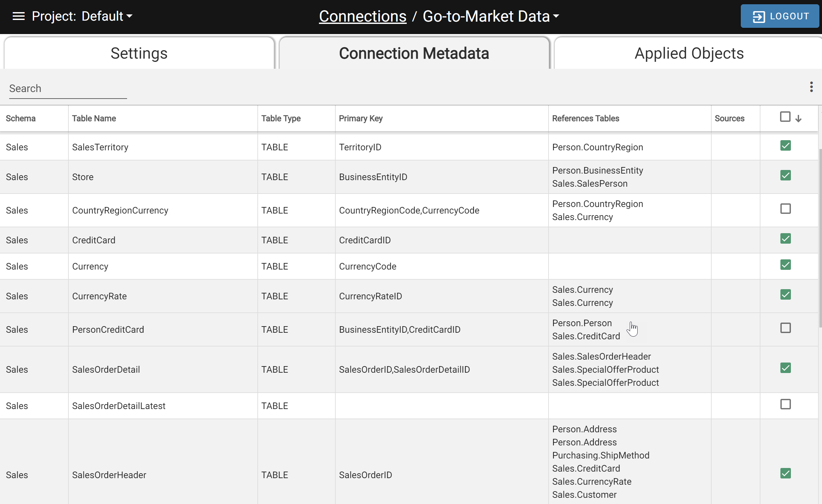
Task: Click the SalesOrderDetailLatest table name
Action: tap(119, 406)
